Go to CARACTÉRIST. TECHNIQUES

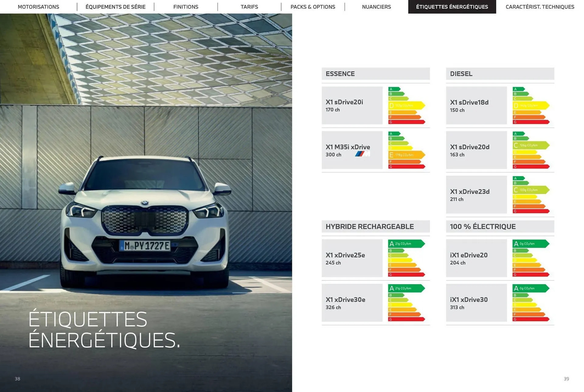point(540,7)
